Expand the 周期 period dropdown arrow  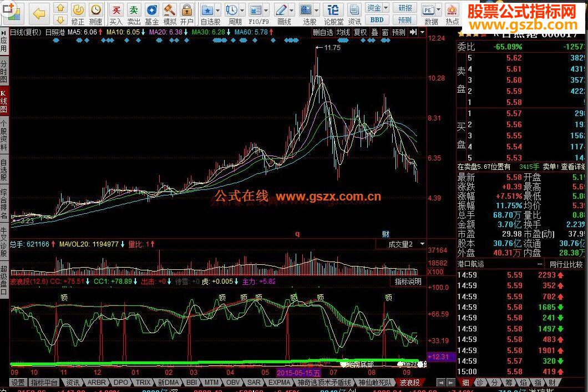(x=242, y=10)
